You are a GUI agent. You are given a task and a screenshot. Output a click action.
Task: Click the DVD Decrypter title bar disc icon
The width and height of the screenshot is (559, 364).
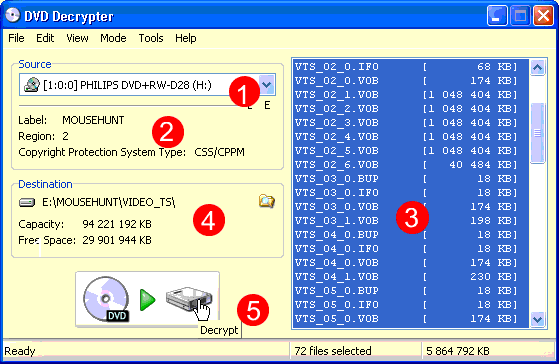pos(13,16)
